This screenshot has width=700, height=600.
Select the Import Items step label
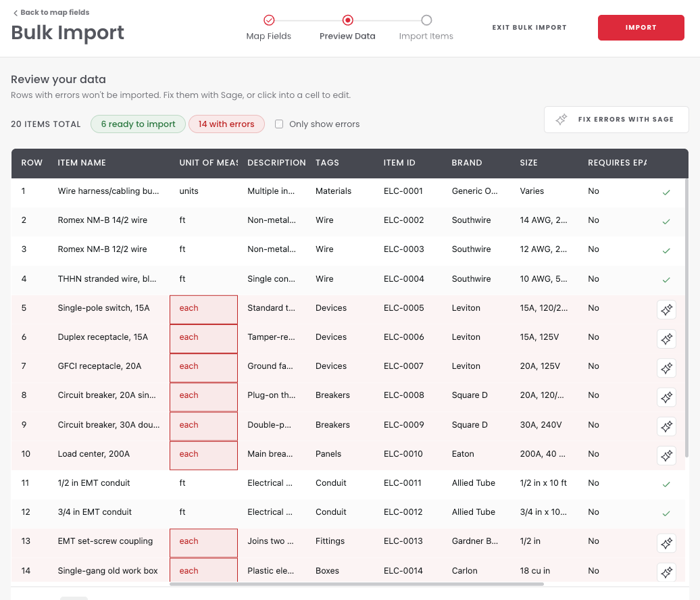[x=426, y=36]
